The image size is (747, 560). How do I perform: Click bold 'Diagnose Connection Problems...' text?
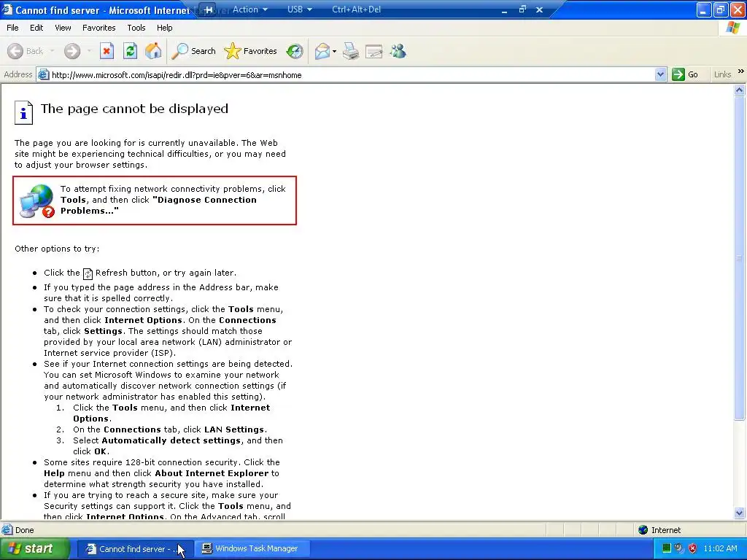(158, 205)
